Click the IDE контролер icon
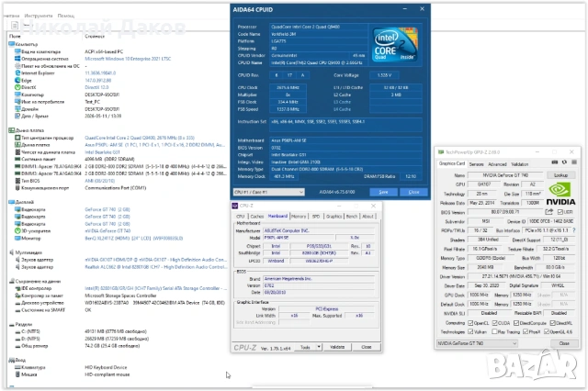Screen dimensions: 588x391 (17, 288)
